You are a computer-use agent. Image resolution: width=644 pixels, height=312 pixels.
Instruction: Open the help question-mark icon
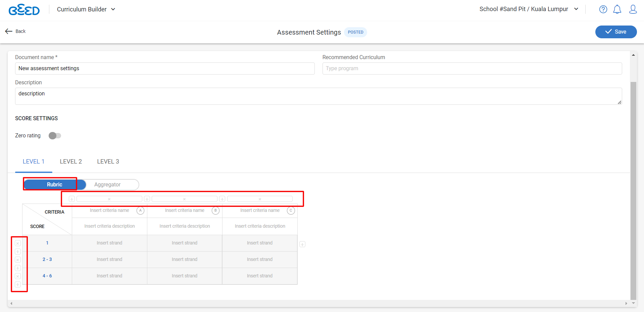click(603, 9)
